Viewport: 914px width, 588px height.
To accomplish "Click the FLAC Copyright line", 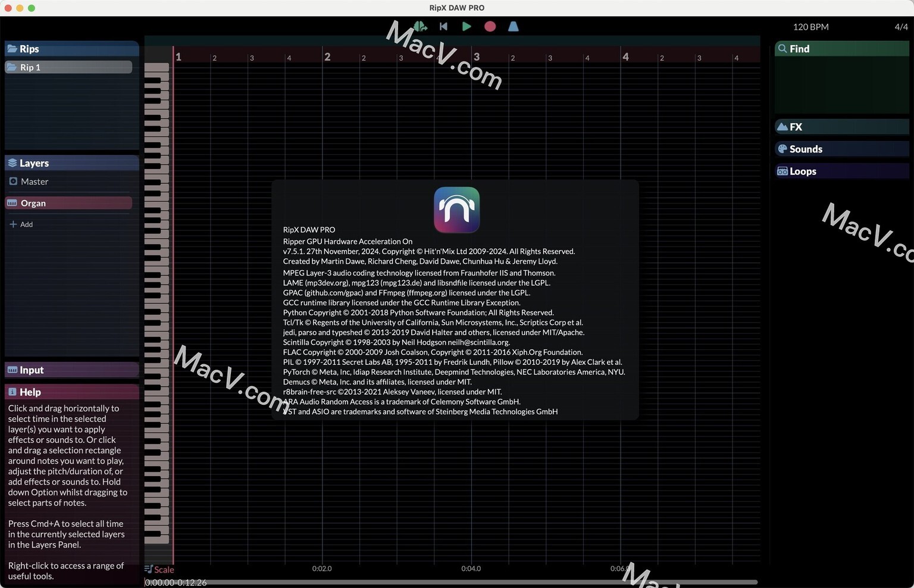I will click(x=433, y=352).
